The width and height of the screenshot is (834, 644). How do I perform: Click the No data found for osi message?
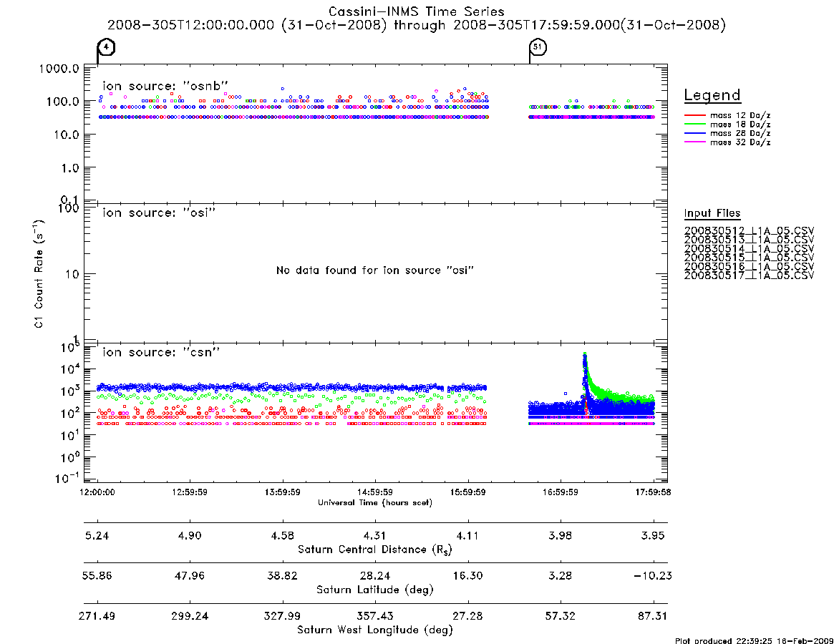click(375, 270)
